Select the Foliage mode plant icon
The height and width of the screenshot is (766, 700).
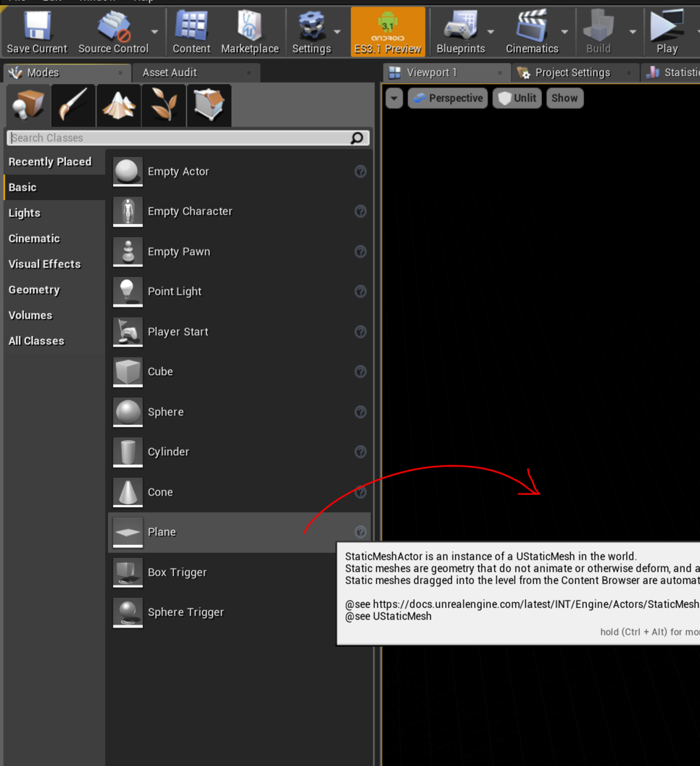(x=164, y=105)
